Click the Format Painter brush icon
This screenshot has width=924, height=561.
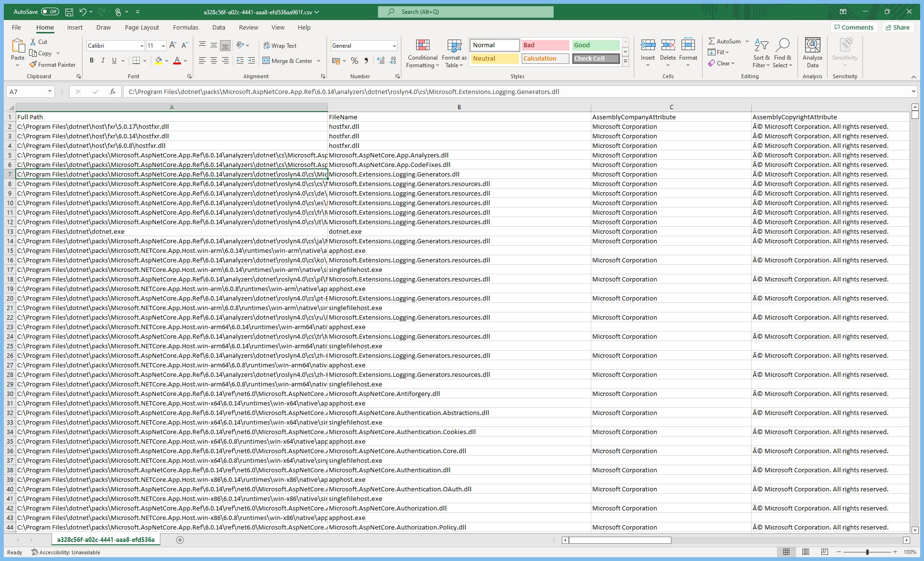[33, 64]
